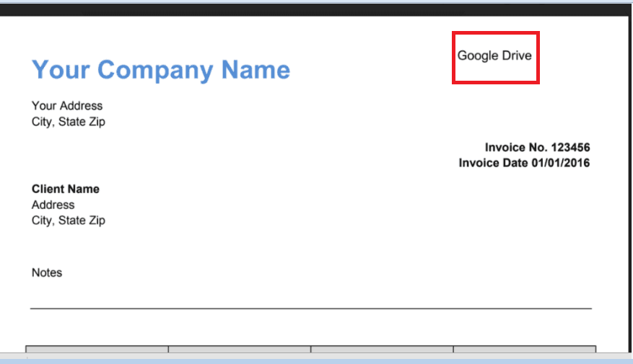Select the "Your Address" text line
633x364 pixels.
67,106
